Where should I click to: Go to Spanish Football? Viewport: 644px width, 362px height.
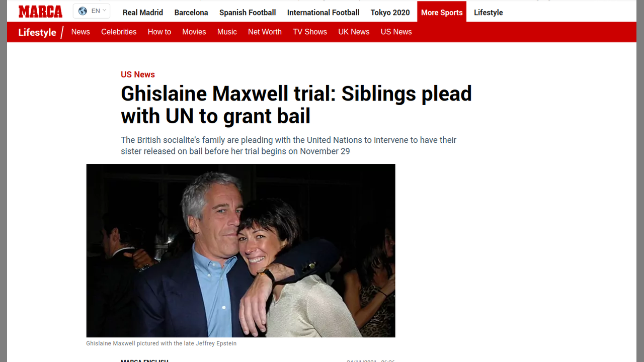[248, 13]
